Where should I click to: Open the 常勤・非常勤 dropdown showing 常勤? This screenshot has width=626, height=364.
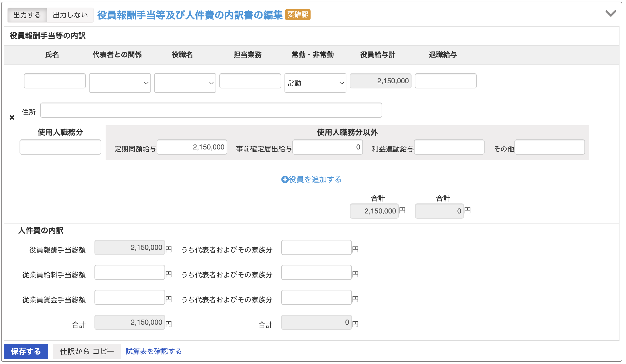pyautogui.click(x=315, y=83)
